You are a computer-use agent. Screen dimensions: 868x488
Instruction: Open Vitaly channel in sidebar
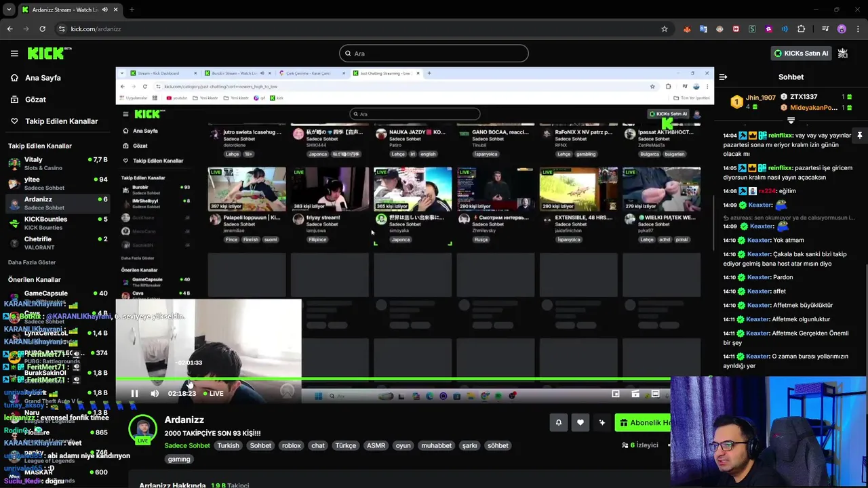[57, 163]
